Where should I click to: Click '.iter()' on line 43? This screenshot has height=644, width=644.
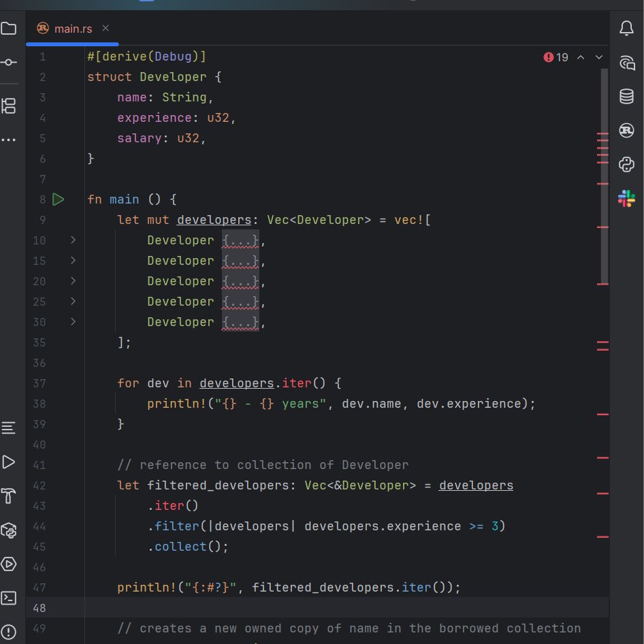tap(173, 506)
